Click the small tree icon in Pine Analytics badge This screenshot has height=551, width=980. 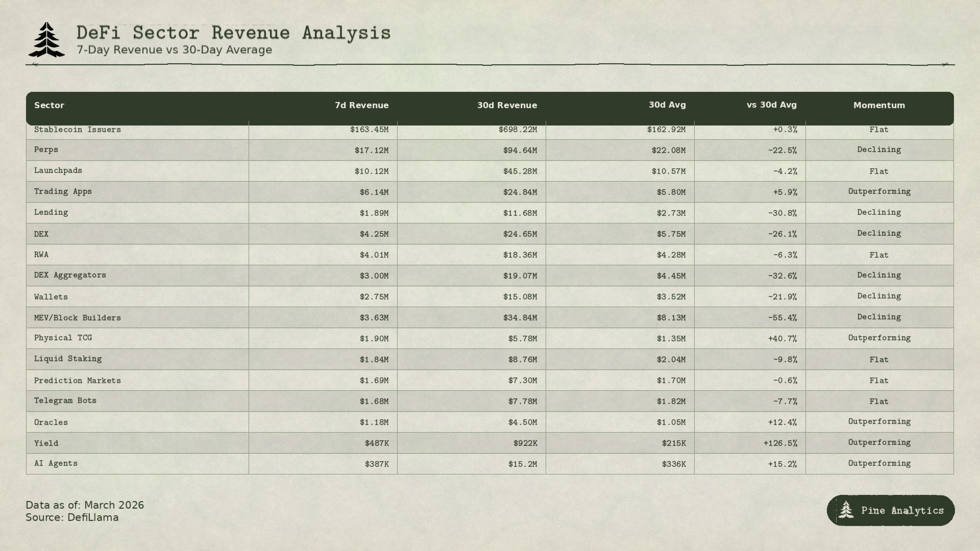[x=846, y=510]
